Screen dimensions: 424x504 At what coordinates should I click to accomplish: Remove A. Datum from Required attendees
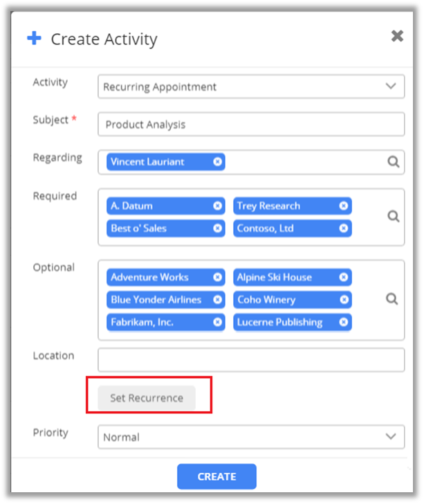tap(217, 206)
